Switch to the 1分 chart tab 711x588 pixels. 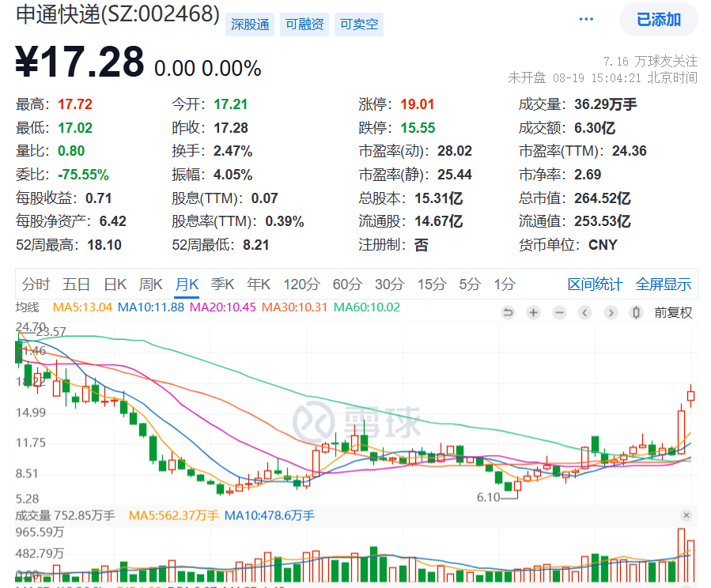coord(505,285)
